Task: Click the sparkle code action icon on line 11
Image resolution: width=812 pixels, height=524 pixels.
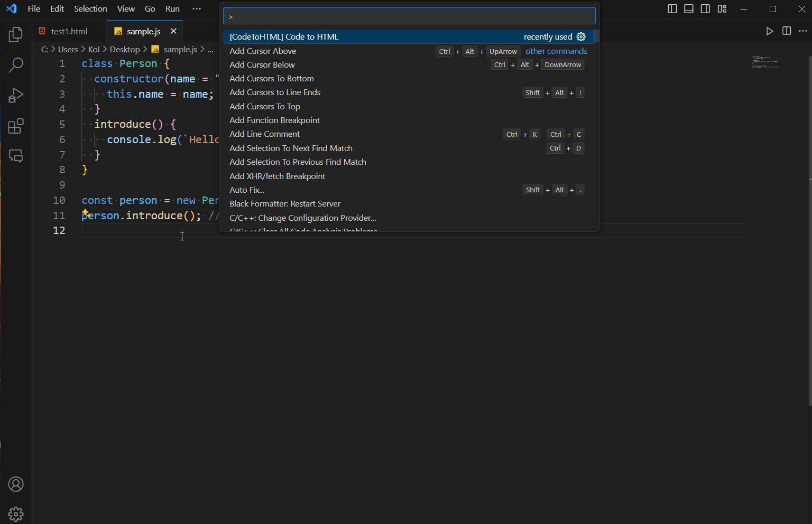Action: 86,212
